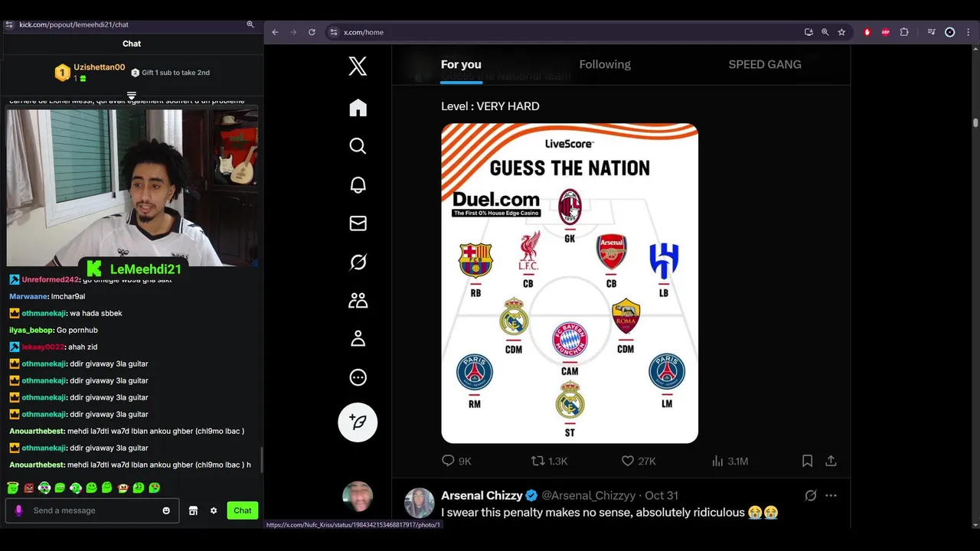The height and width of the screenshot is (551, 980).
Task: Open the red hand blocker extension
Action: point(867,32)
